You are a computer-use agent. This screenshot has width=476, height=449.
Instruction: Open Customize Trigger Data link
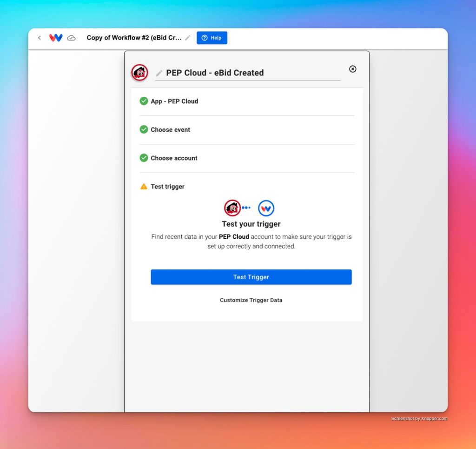coord(251,300)
